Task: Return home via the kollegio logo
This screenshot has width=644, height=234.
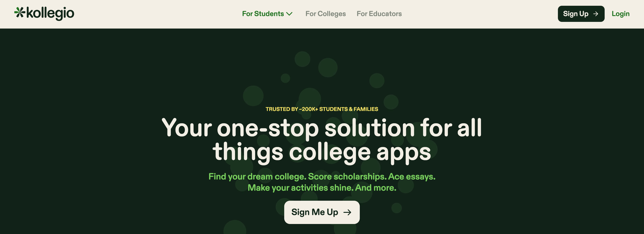Action: (x=43, y=13)
